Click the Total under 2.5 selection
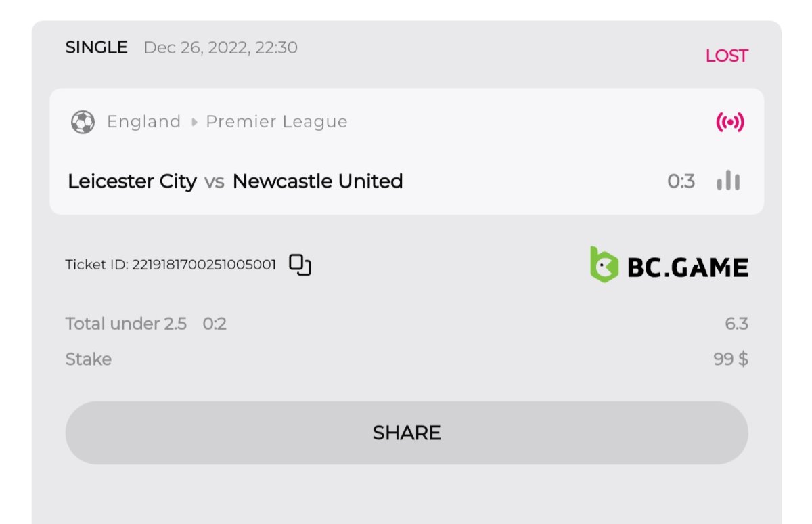The height and width of the screenshot is (524, 812). click(x=126, y=324)
